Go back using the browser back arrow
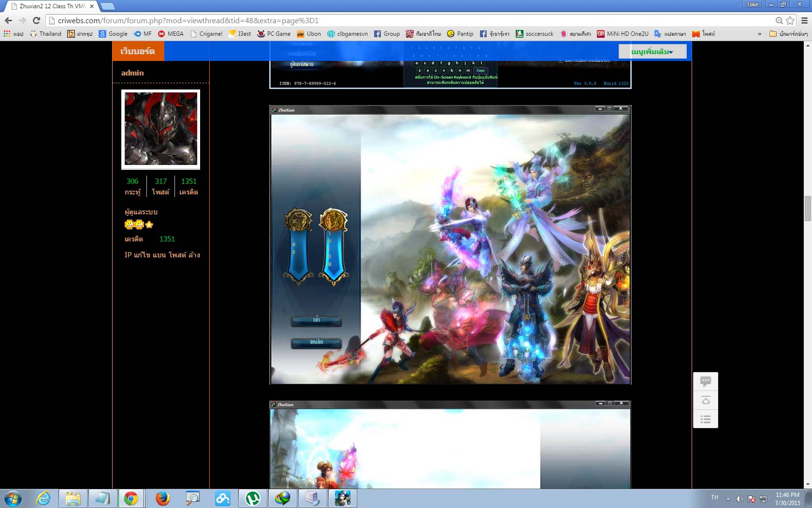The height and width of the screenshot is (508, 812). pos(8,20)
